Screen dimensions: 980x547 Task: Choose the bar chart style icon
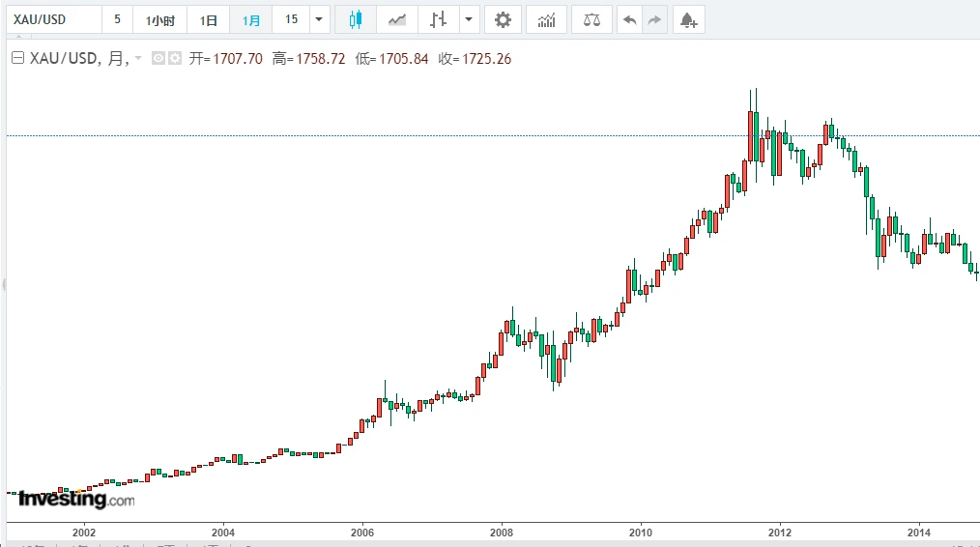439,19
